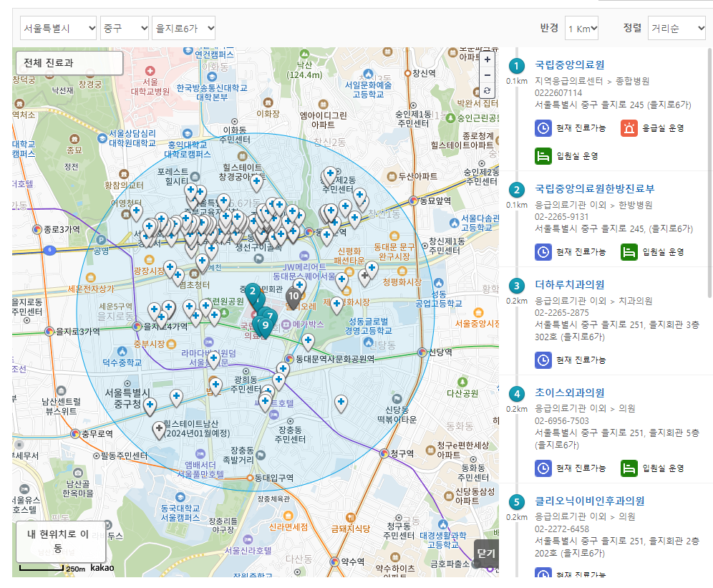Click 내 현위치로 이동 button

click(61, 541)
